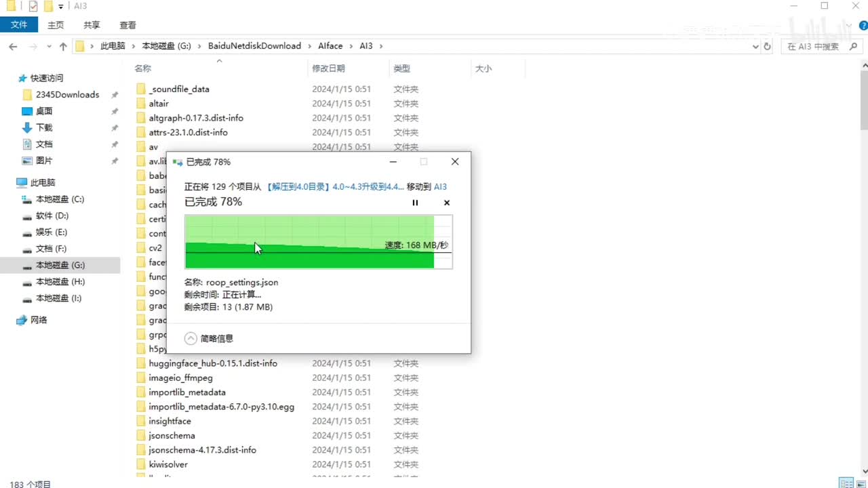Viewport: 868px width, 488px height.
Task: Click the properties icon in title bar
Action: pyautogui.click(x=33, y=7)
